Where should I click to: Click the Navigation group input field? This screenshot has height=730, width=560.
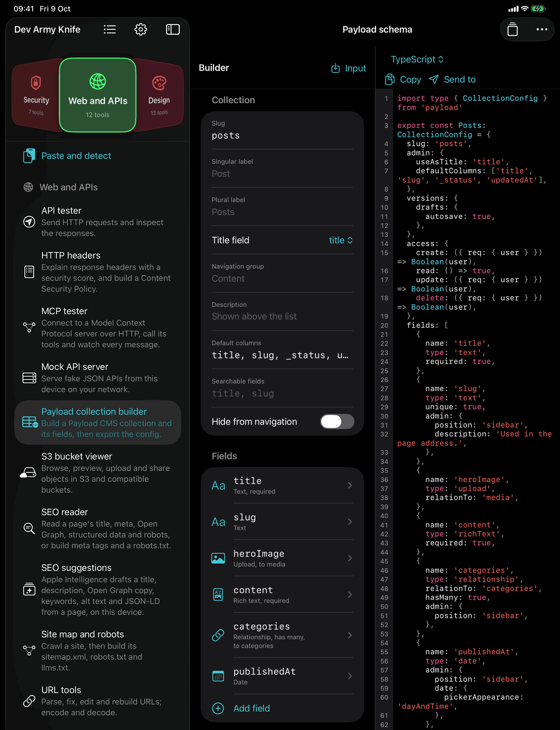click(282, 273)
